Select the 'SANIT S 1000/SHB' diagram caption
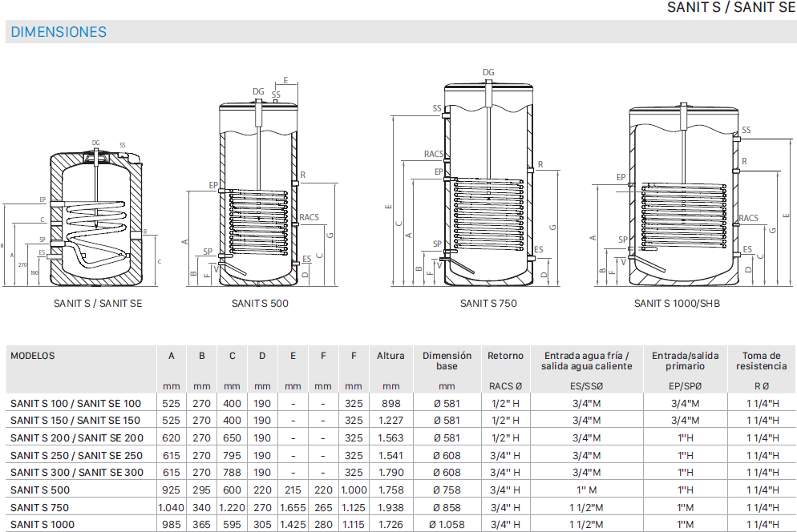Image resolution: width=797 pixels, height=532 pixels. pos(677,304)
